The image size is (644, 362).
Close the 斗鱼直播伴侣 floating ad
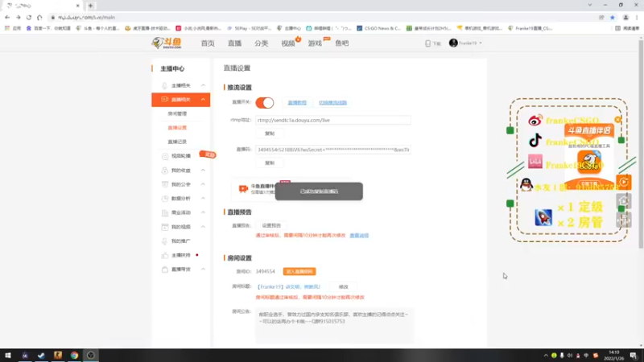[617, 119]
